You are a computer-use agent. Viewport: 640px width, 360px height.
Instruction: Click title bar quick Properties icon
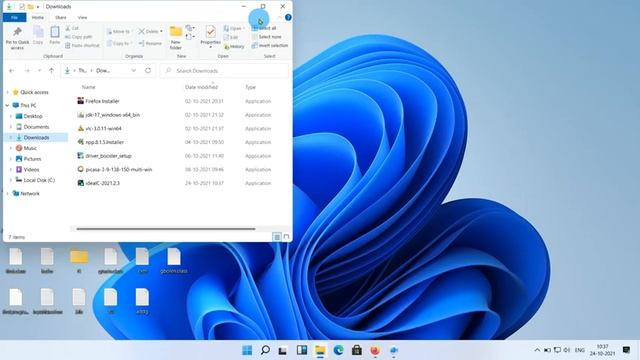pyautogui.click(x=22, y=7)
